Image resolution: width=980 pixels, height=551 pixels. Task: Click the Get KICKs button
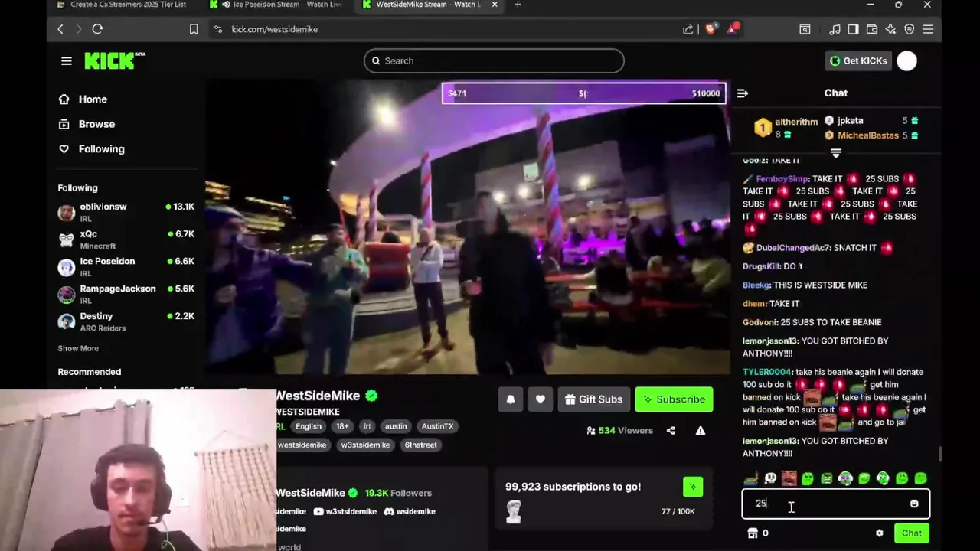pyautogui.click(x=858, y=61)
